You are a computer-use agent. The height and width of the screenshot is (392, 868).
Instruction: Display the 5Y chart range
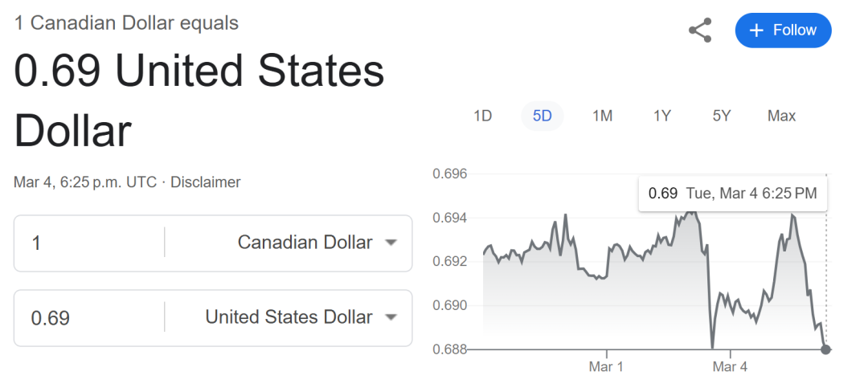(x=721, y=116)
